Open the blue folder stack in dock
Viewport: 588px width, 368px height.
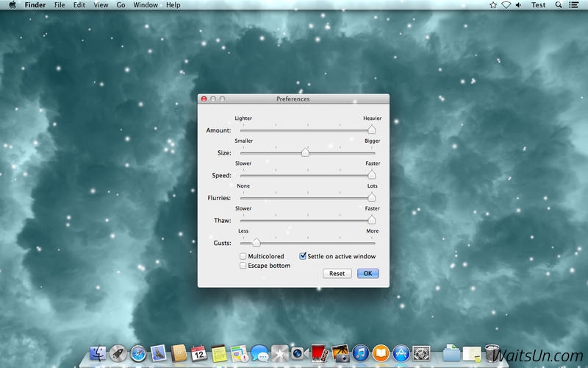tap(451, 353)
